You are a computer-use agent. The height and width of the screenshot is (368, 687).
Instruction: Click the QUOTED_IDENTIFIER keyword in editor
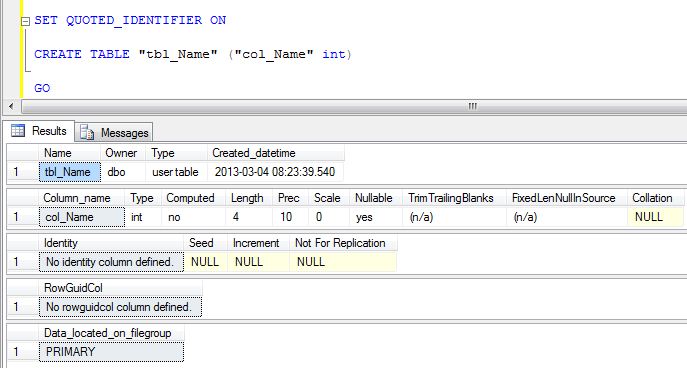click(x=134, y=21)
